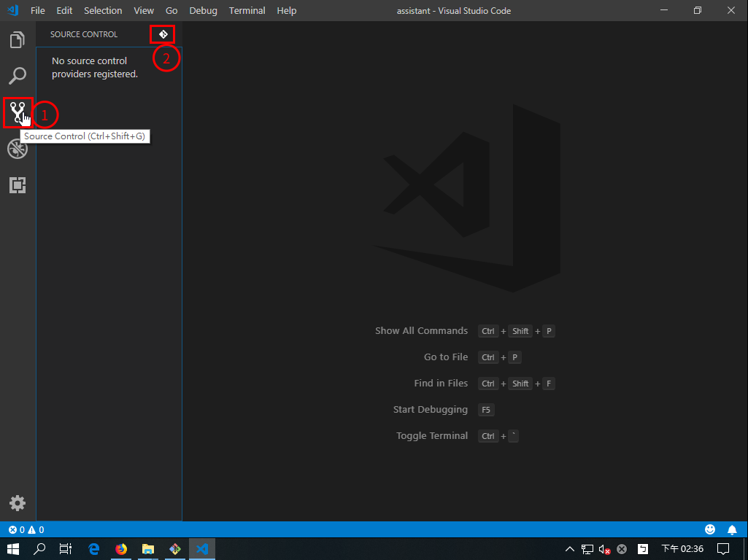The image size is (748, 560).
Task: Open the Extensions view in activity bar
Action: click(x=18, y=185)
